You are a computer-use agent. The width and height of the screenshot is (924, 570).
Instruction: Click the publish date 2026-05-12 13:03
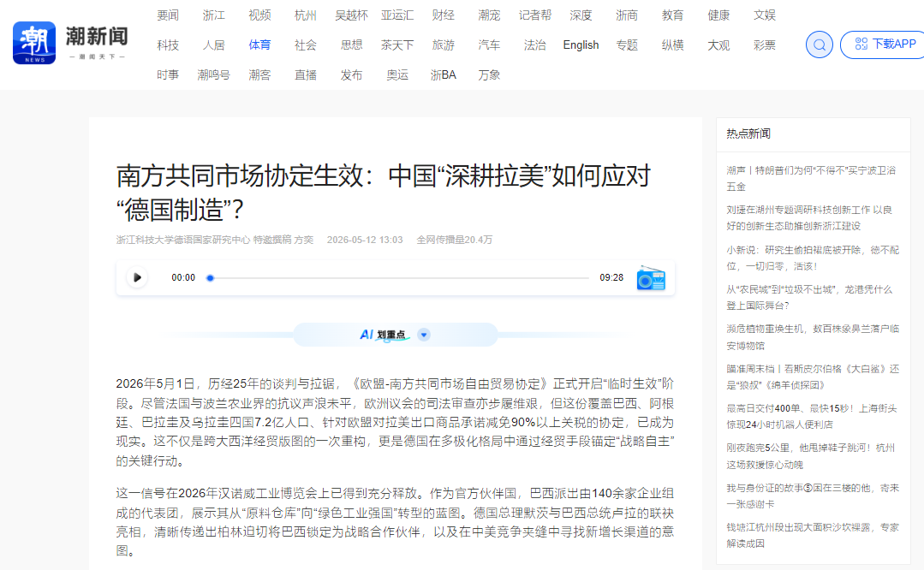point(365,240)
